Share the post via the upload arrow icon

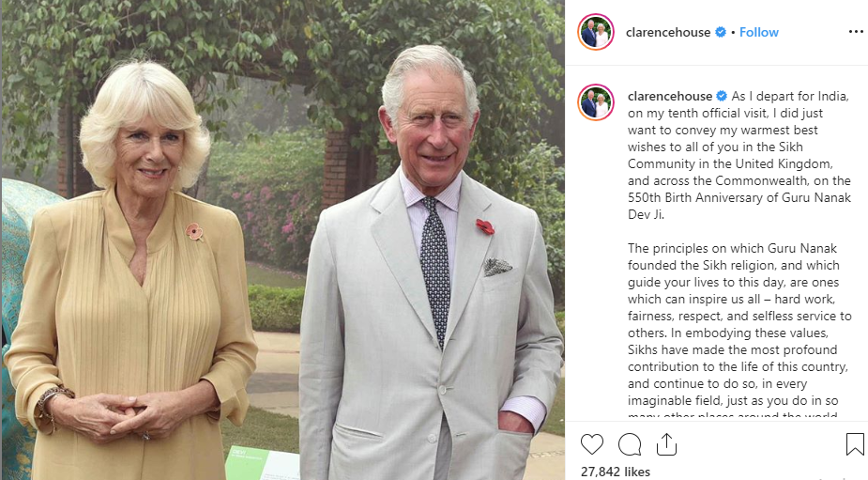tap(666, 444)
